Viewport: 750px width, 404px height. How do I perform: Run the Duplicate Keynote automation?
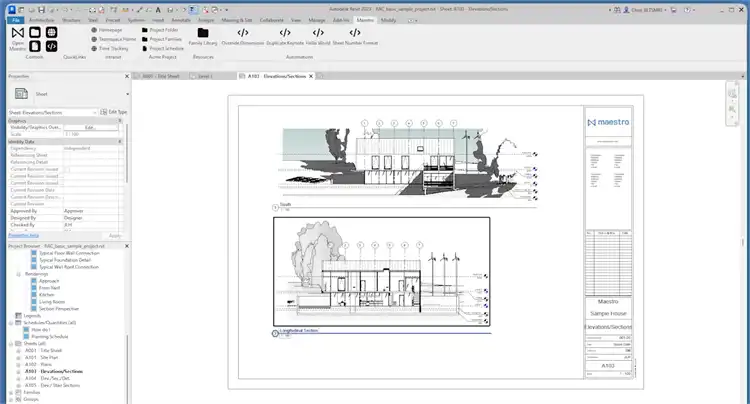click(285, 36)
